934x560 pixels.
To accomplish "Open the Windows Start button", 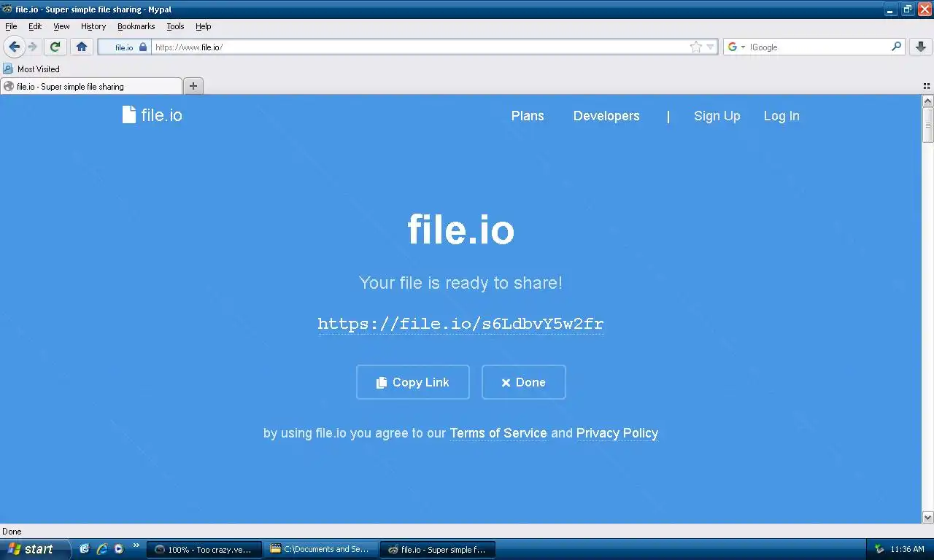I will pos(35,549).
